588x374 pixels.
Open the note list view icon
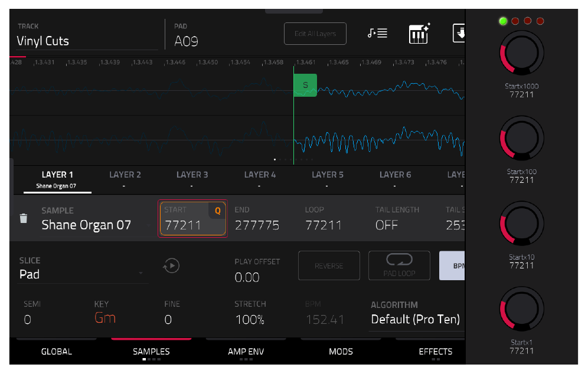click(x=377, y=34)
